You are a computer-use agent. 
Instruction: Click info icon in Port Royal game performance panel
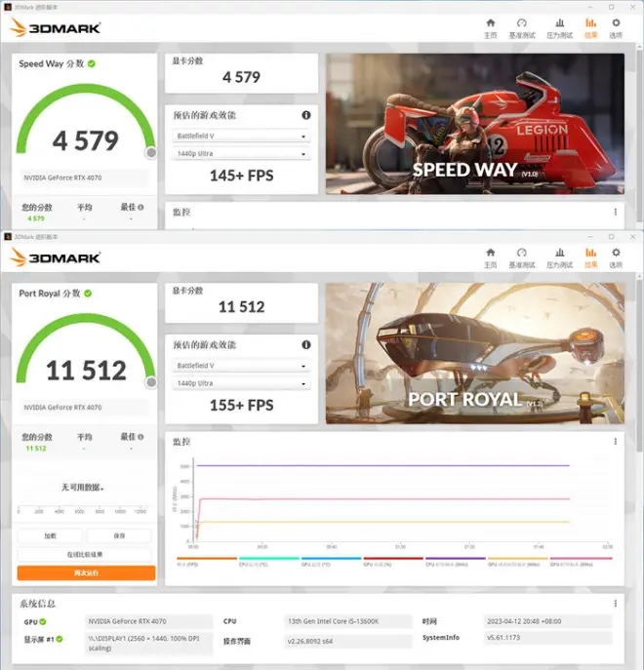[x=306, y=344]
